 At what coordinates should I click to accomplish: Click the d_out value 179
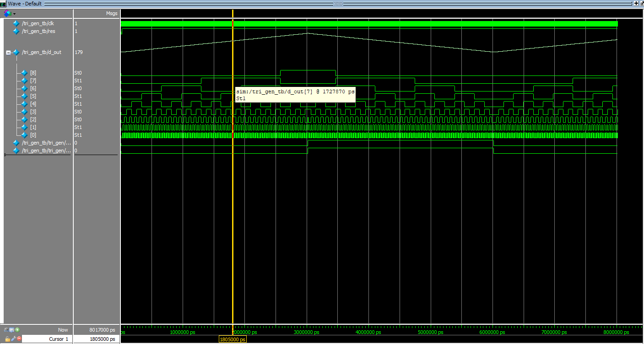click(79, 52)
